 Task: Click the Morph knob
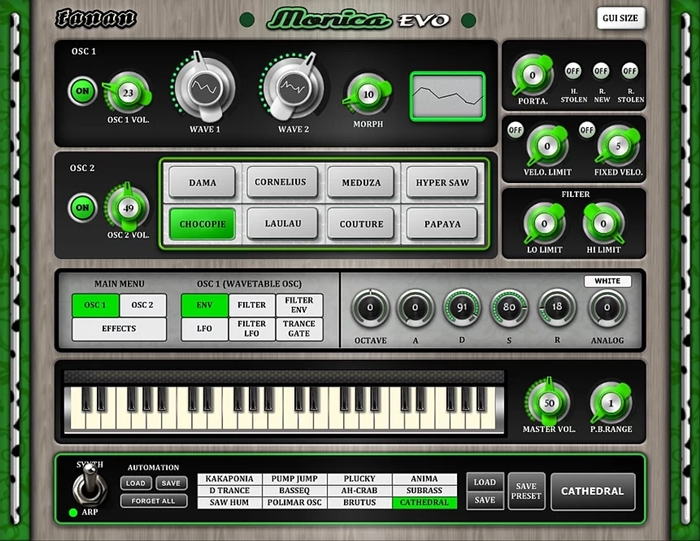tap(368, 95)
